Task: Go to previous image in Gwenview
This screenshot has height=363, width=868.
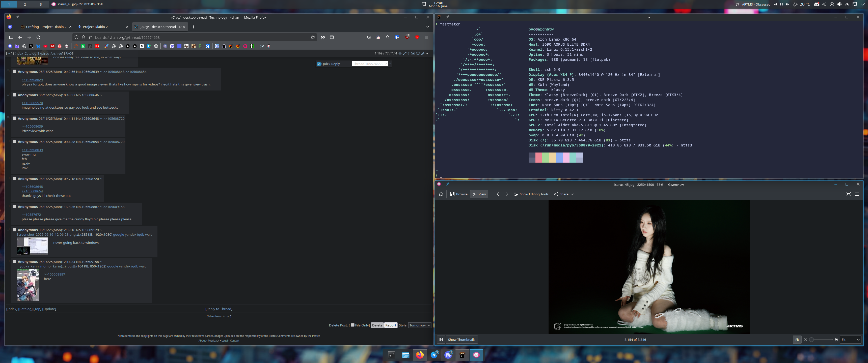Action: (x=498, y=194)
